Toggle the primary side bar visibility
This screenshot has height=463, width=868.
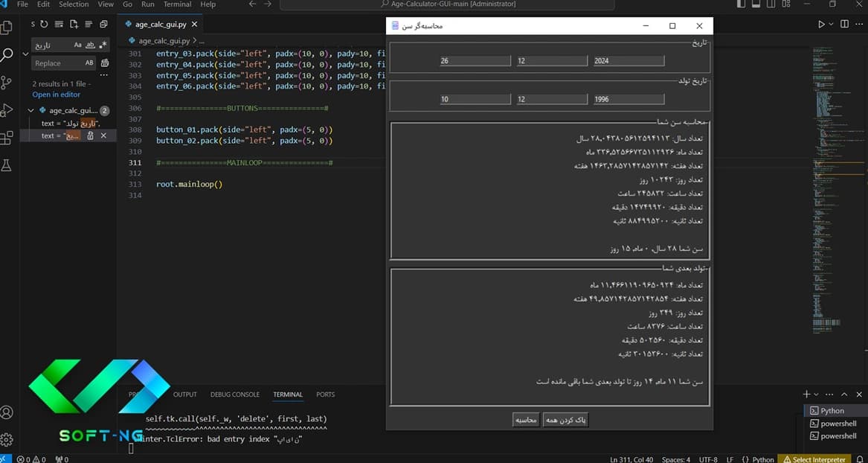[742, 4]
